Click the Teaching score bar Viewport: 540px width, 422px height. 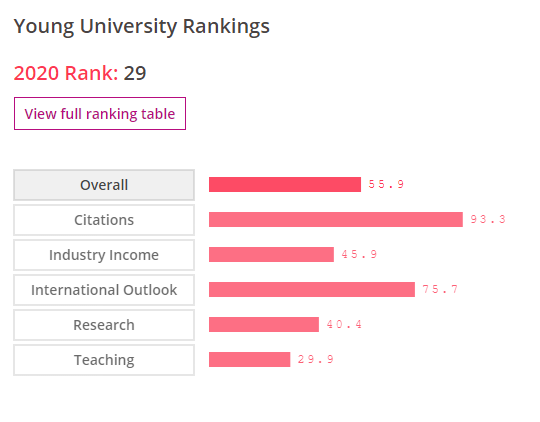(250, 359)
